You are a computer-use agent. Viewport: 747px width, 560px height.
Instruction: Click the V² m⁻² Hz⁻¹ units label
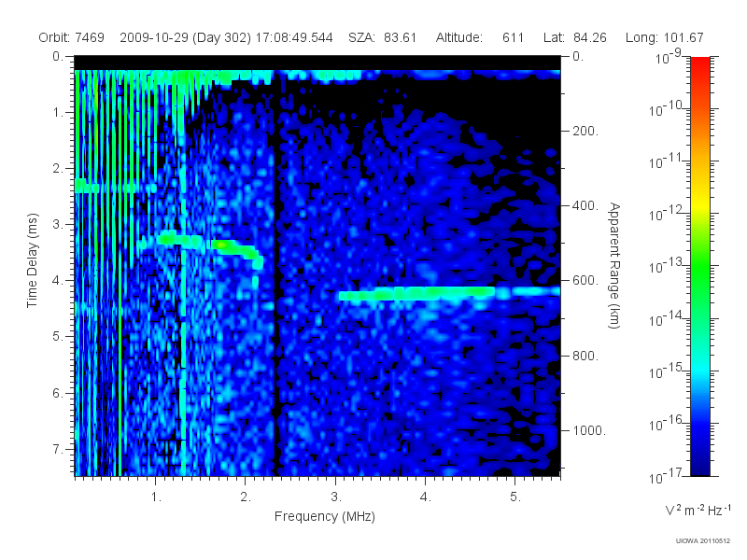pos(698,510)
